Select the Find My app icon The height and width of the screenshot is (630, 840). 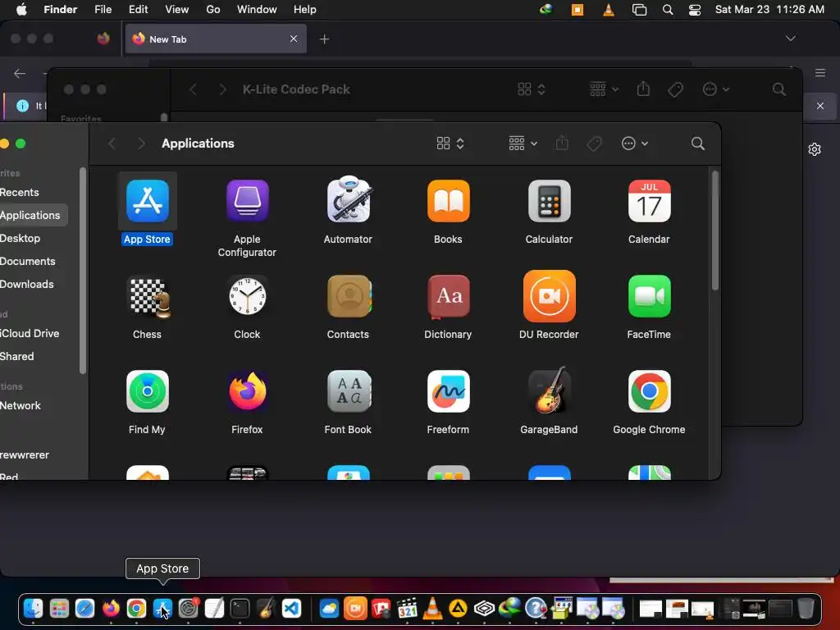148,391
